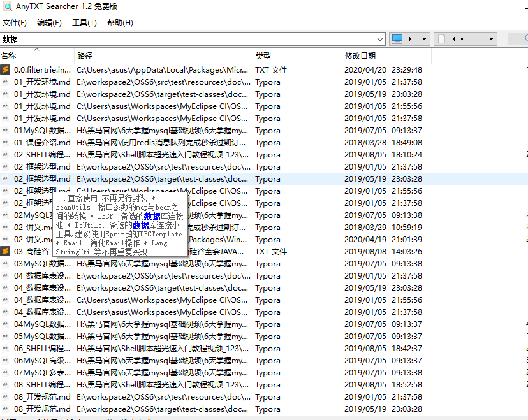This screenshot has height=420, width=528.
Task: Click the markdown icon beside 04MySQL数据...
Action: pos(5,324)
